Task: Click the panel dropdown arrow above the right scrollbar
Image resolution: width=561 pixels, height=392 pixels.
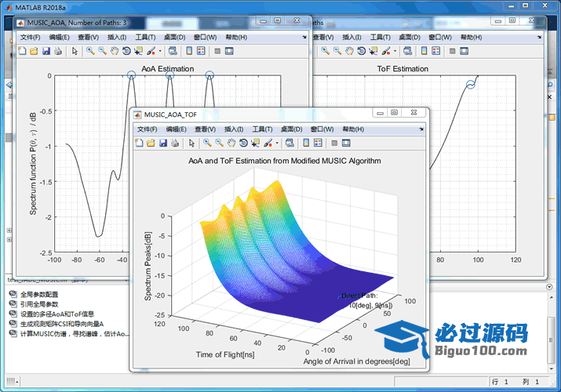Action: [x=549, y=287]
